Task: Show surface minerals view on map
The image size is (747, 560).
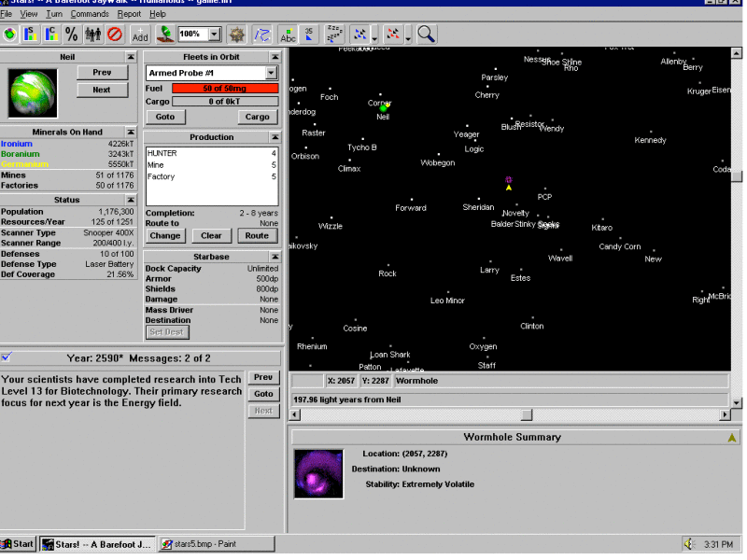Action: tap(31, 35)
